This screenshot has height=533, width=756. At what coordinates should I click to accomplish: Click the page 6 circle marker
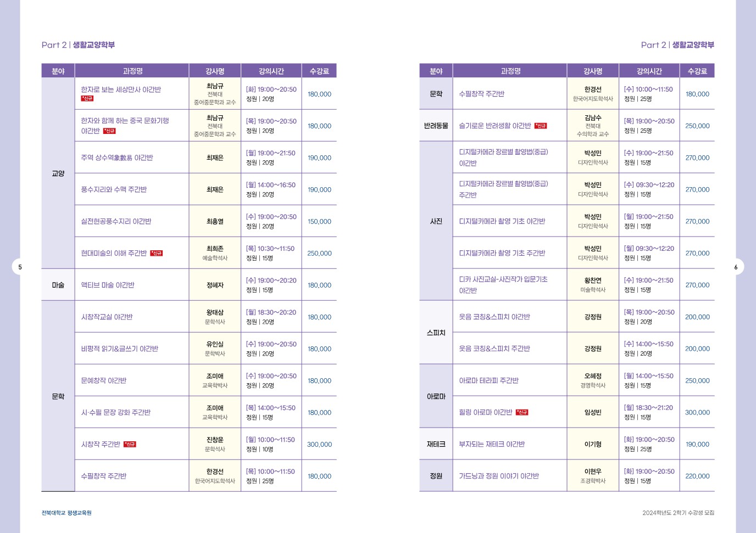[736, 267]
